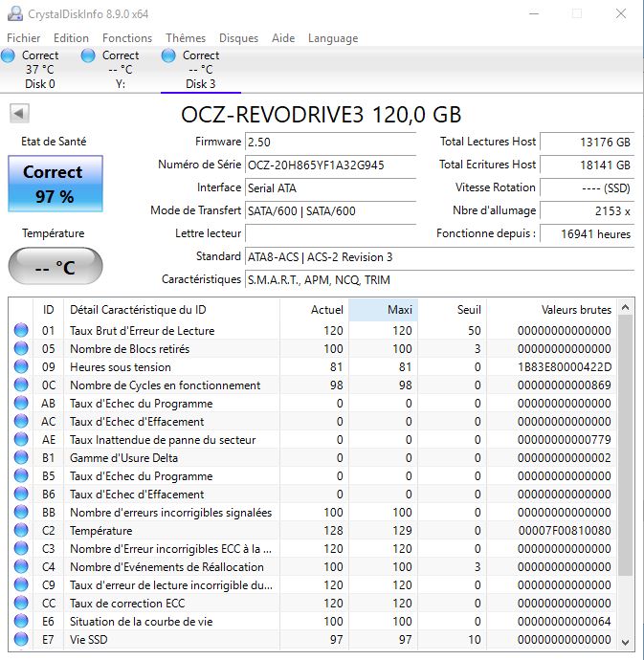Click the Maxi column header

384,310
